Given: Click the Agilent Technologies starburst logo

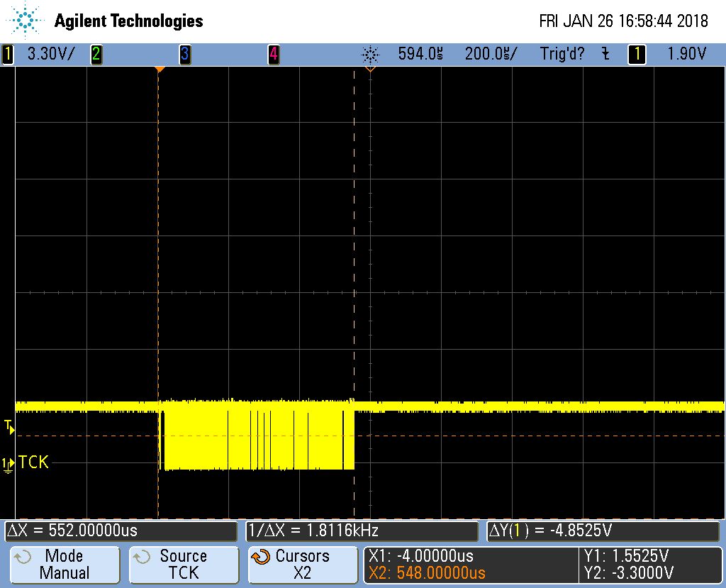Looking at the screenshot, I should tap(25, 21).
